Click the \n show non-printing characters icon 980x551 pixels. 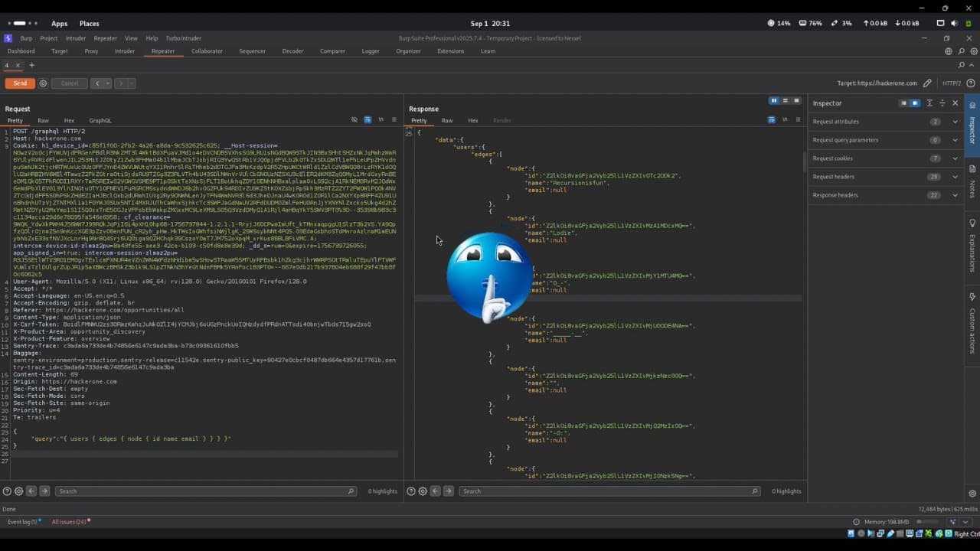pos(381,119)
